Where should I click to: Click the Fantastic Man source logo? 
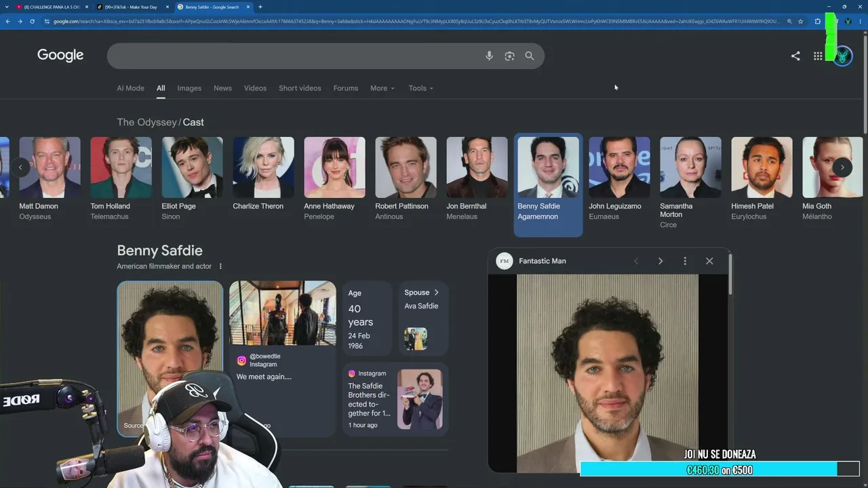[x=505, y=261]
